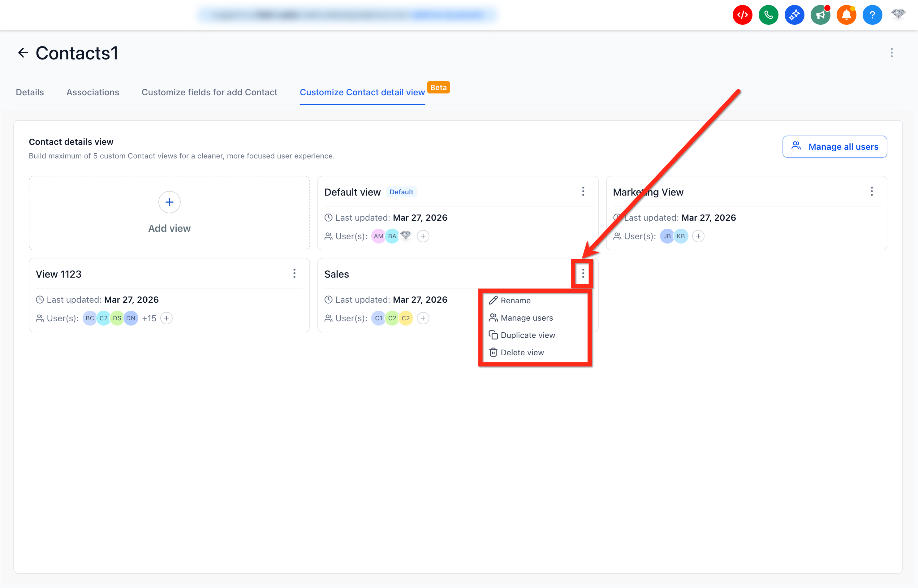Click the KB avatar in Marketing View

point(681,236)
